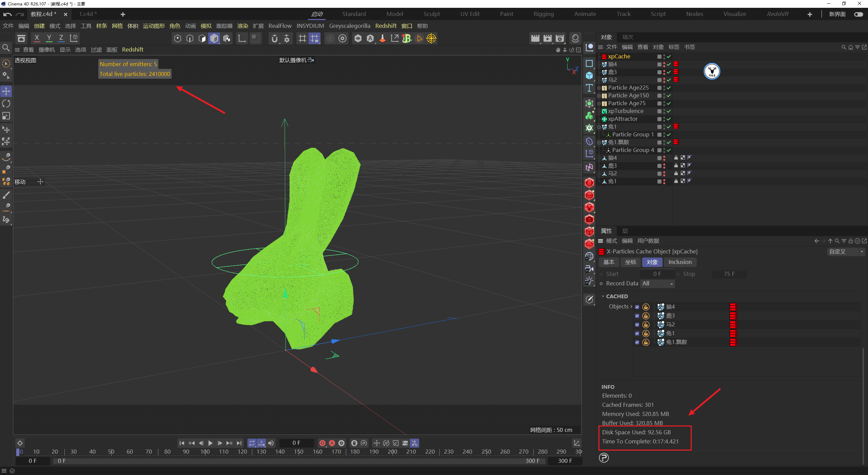868x475 pixels.
Task: Switch to the Sculpt layout
Action: pyautogui.click(x=431, y=14)
